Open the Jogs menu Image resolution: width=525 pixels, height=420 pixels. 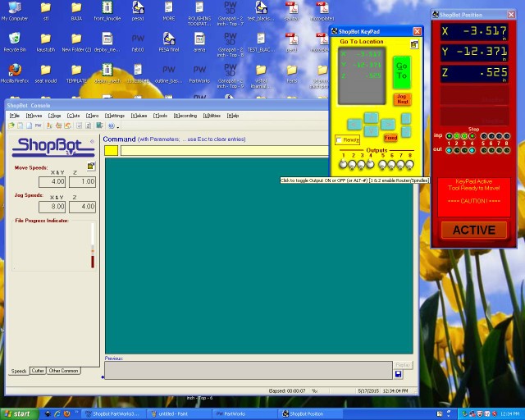pos(55,116)
